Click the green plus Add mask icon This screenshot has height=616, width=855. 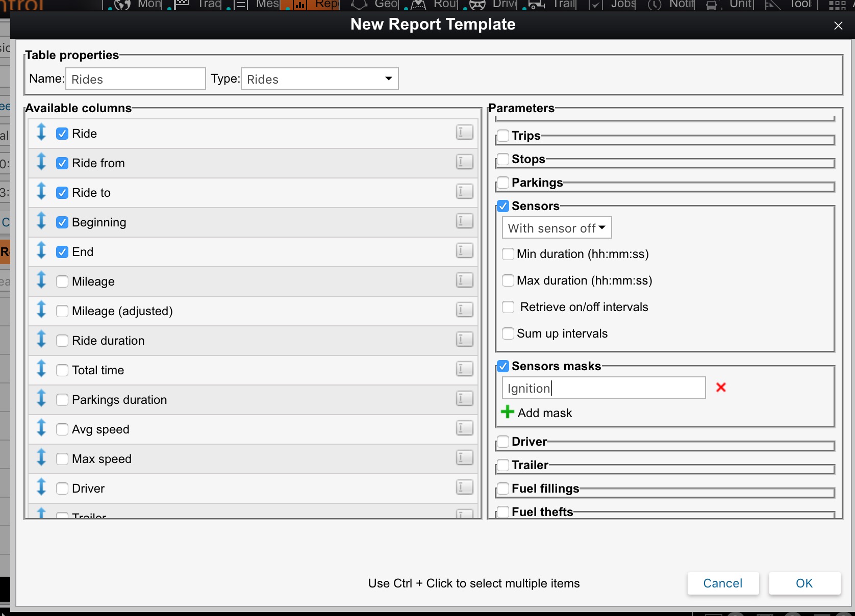(507, 412)
